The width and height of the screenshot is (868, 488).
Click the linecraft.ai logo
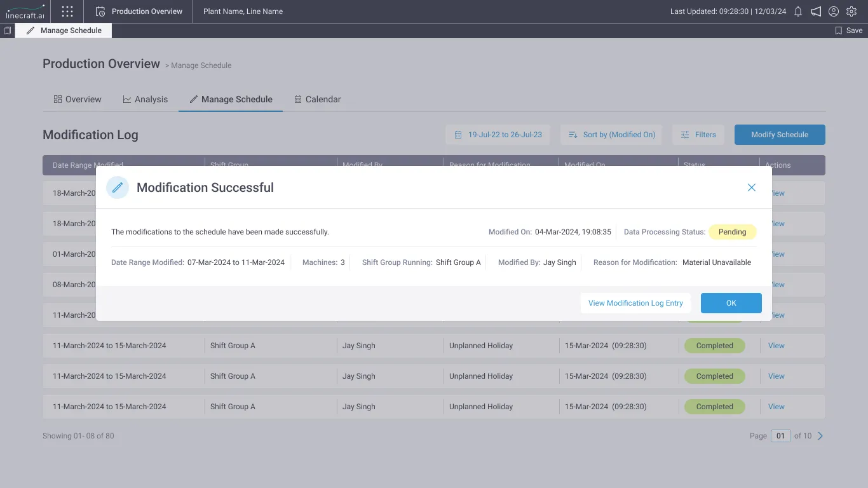pyautogui.click(x=25, y=11)
